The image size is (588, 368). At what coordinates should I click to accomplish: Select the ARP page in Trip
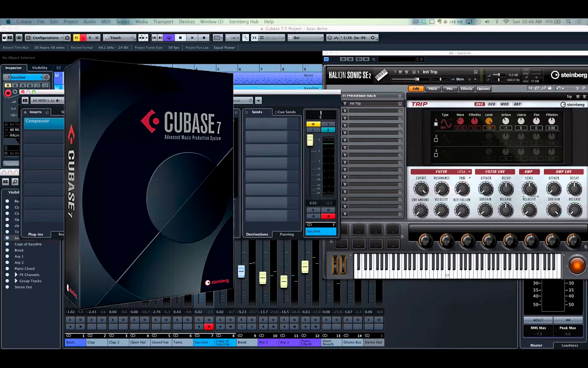click(x=517, y=104)
